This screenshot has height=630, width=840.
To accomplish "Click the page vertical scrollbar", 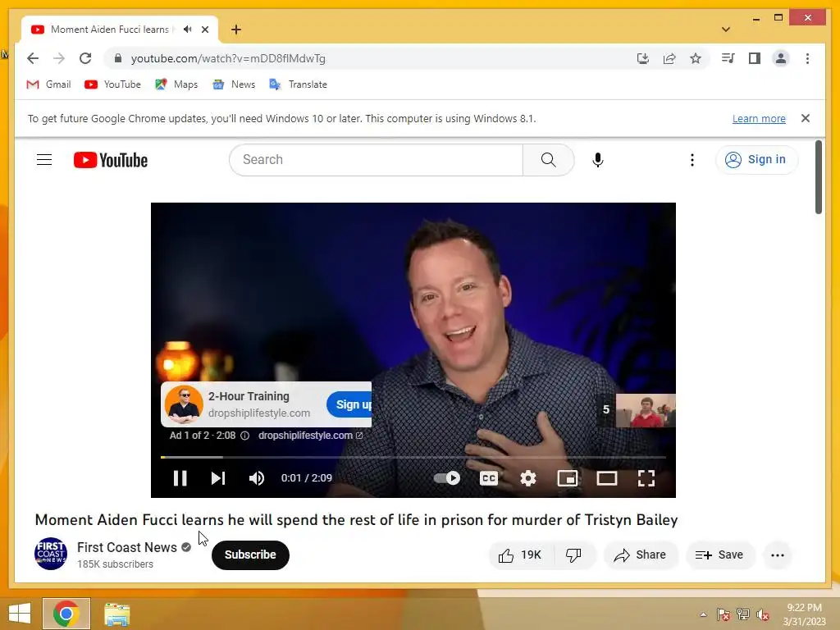I will pos(818,177).
